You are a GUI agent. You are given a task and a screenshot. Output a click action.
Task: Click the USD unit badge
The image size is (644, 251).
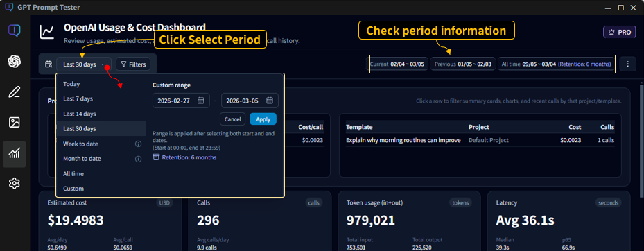click(165, 202)
